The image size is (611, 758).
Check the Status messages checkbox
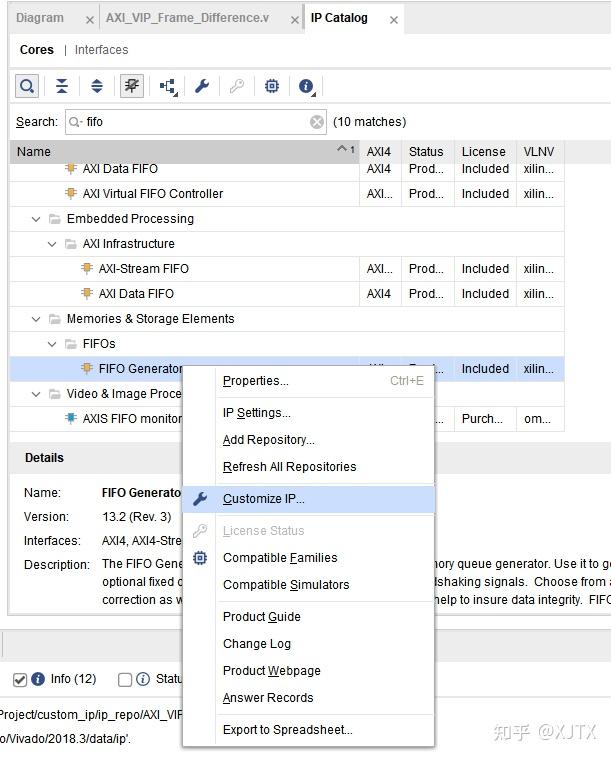click(125, 680)
